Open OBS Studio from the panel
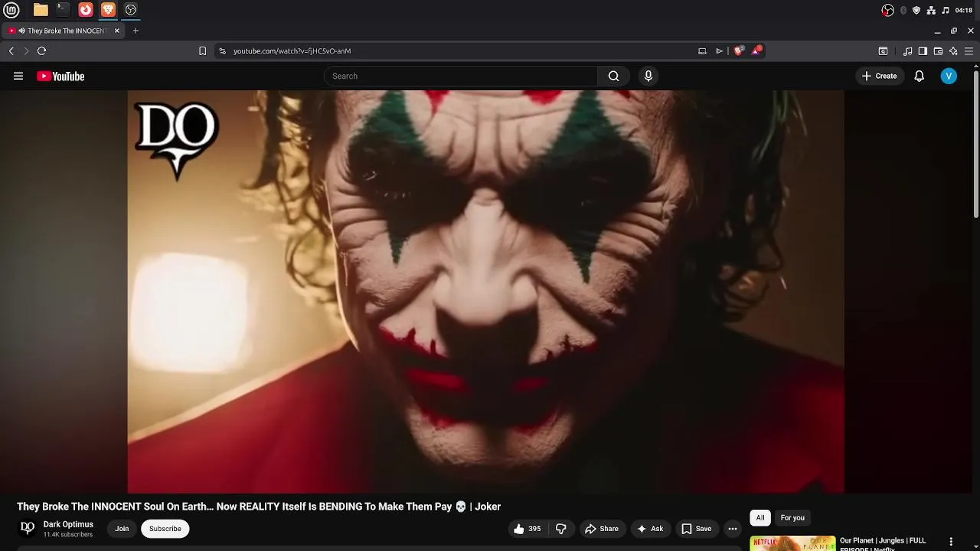Image resolution: width=980 pixels, height=551 pixels. click(x=130, y=10)
